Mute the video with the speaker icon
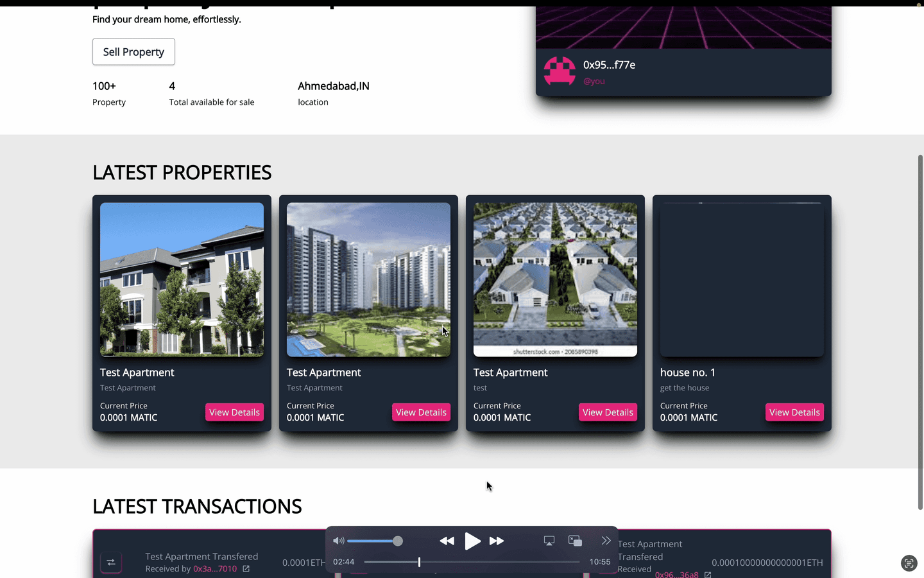The width and height of the screenshot is (924, 578). pos(339,541)
